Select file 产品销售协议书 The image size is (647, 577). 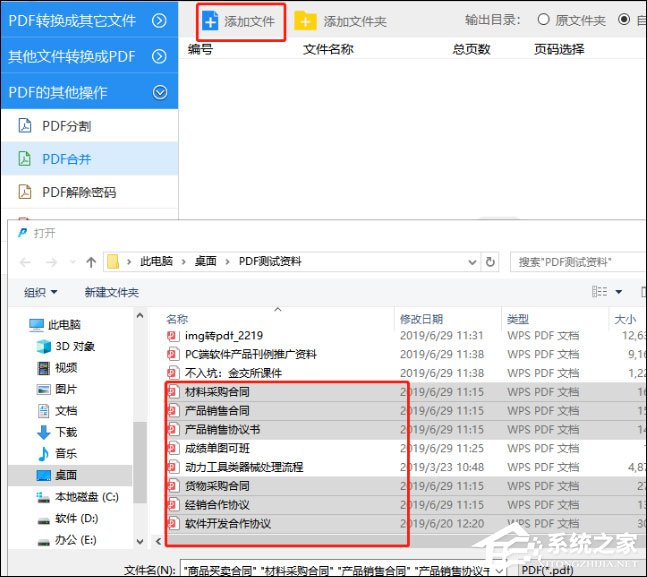tap(222, 430)
